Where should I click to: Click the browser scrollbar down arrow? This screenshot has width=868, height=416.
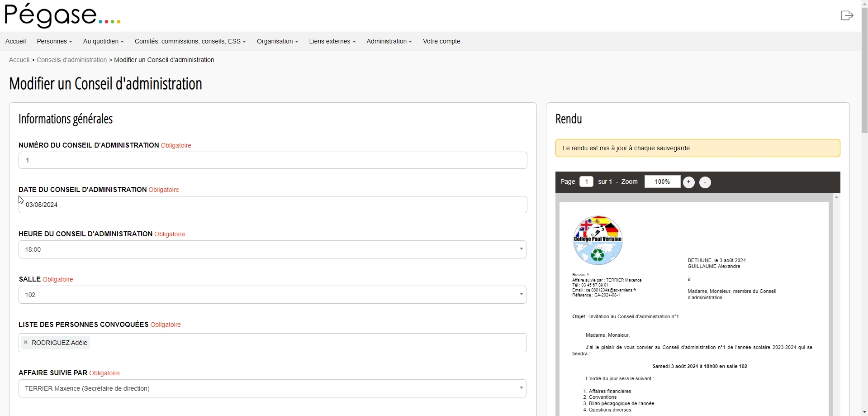864,412
